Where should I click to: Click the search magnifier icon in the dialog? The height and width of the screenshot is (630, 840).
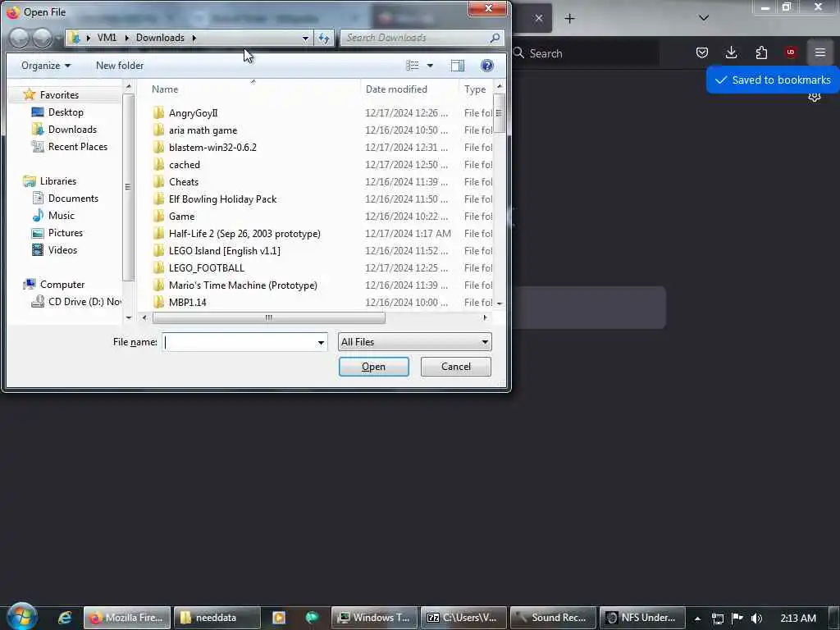[x=495, y=38]
